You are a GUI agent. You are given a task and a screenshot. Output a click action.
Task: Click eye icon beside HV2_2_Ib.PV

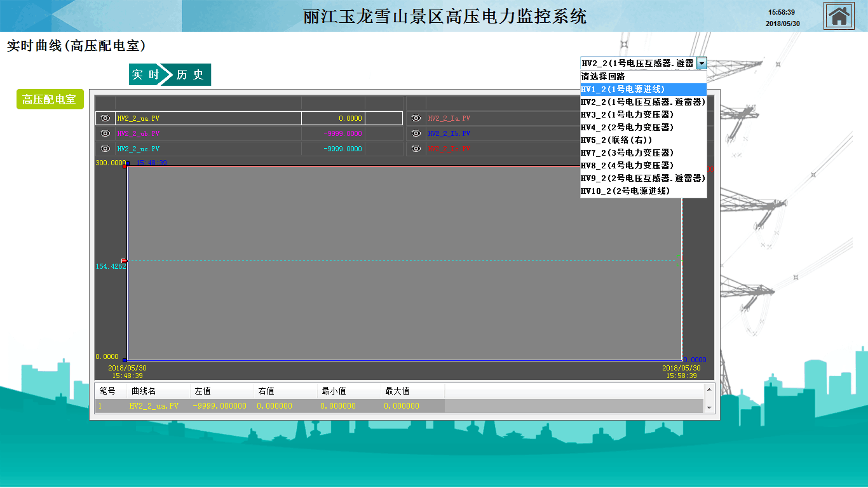point(416,133)
